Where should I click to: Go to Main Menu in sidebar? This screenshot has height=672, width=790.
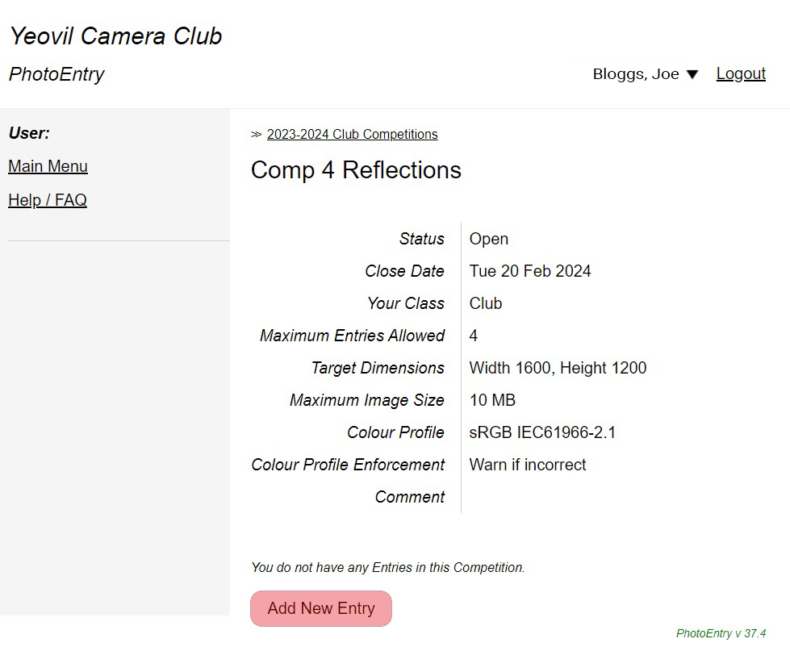pyautogui.click(x=48, y=167)
